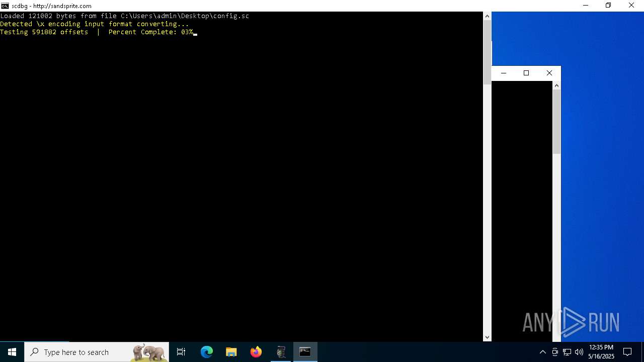Click the scrollbar thumb in the small background window

click(556, 122)
